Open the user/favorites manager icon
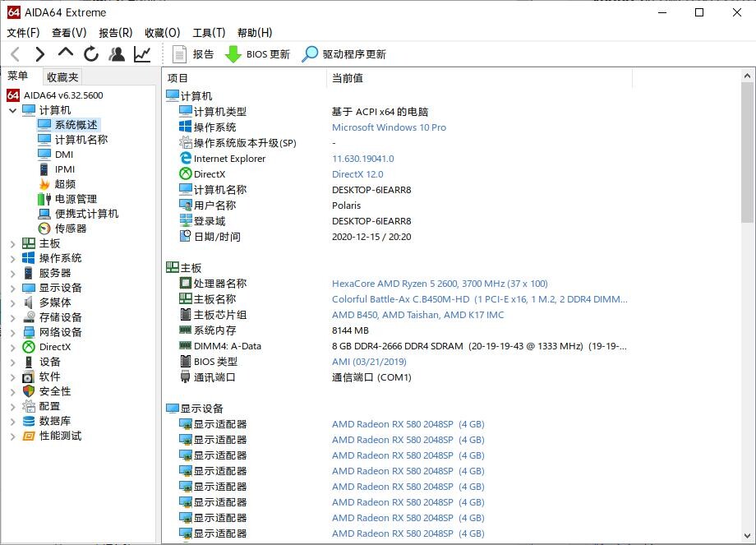 click(117, 54)
